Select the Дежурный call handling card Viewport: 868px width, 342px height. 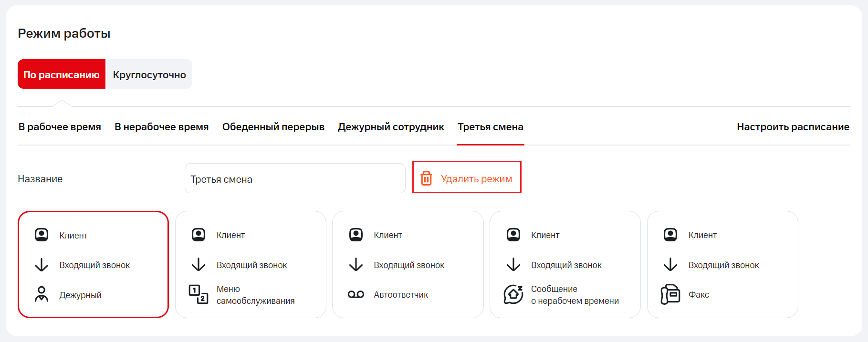pyautogui.click(x=93, y=264)
